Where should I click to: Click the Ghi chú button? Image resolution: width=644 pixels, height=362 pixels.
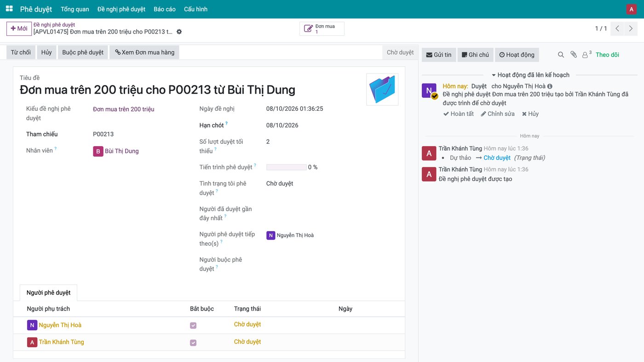[x=475, y=55]
